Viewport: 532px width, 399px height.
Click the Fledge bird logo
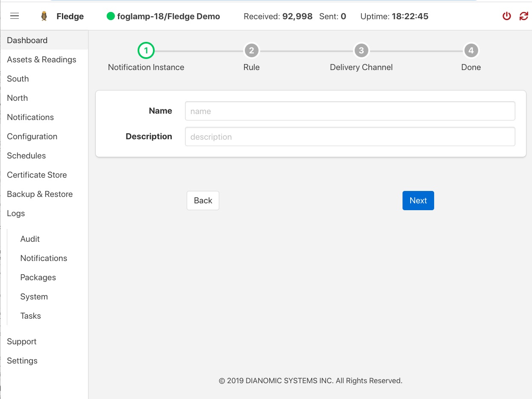[44, 16]
